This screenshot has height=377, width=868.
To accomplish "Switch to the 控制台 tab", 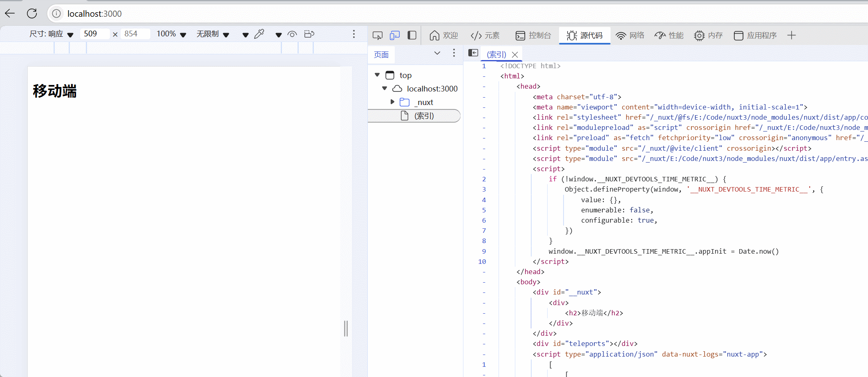I will (x=533, y=36).
